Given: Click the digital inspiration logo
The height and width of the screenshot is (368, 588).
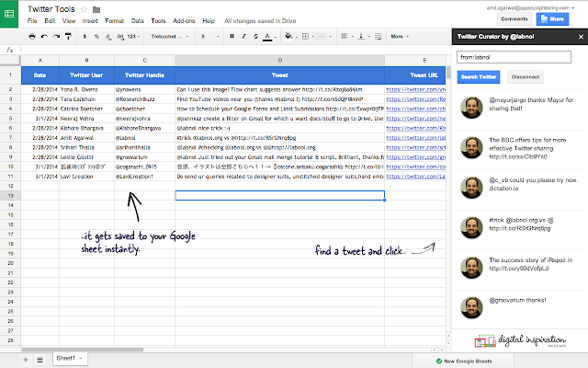Looking at the screenshot, I should click(520, 341).
